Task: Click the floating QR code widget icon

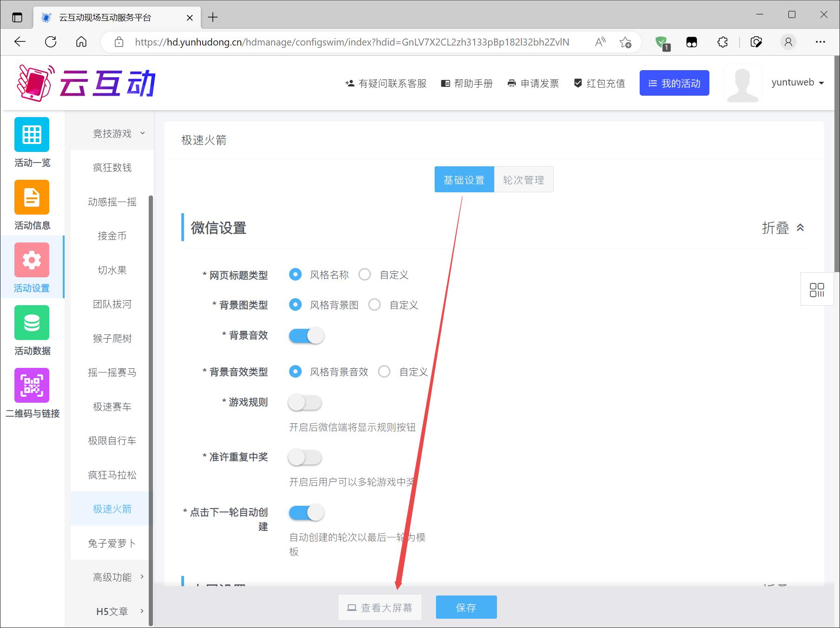Action: point(817,290)
